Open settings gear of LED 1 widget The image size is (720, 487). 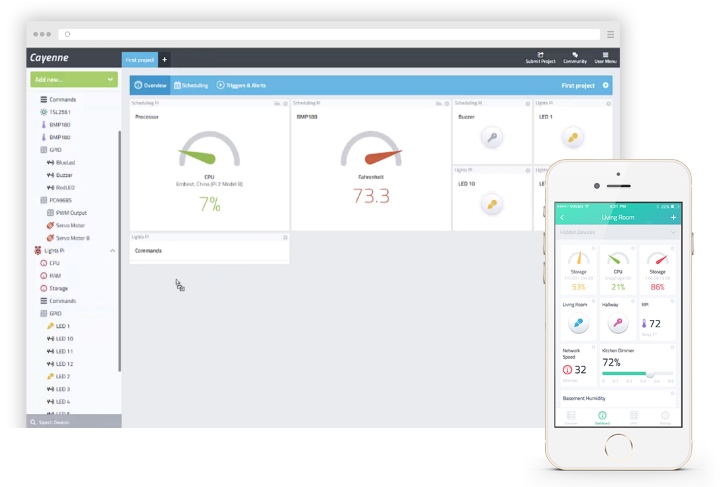(608, 104)
